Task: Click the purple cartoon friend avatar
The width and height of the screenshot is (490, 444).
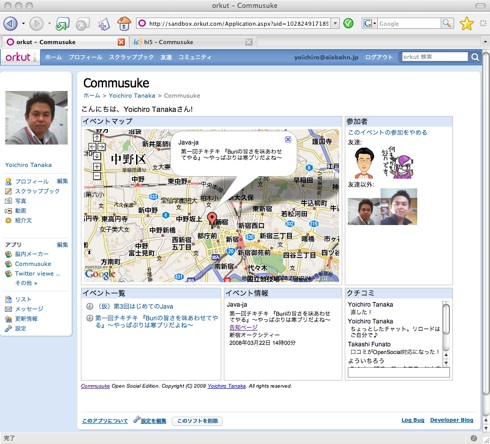Action: (x=398, y=162)
